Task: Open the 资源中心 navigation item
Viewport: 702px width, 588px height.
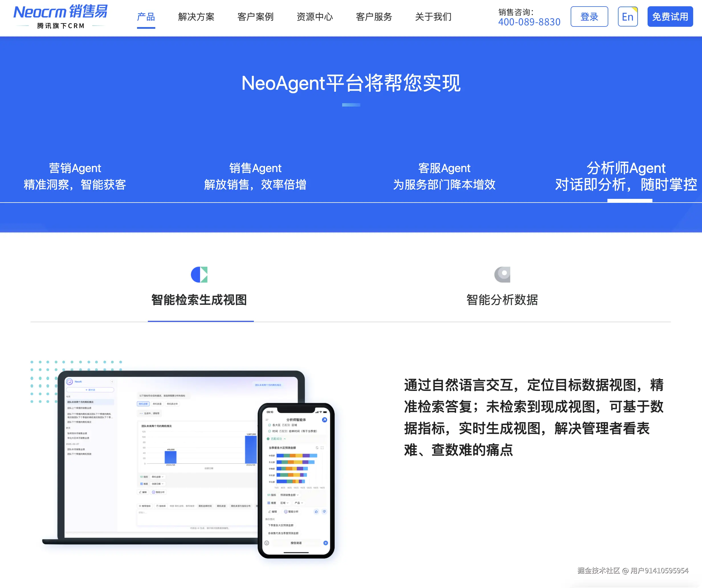Action: click(315, 17)
